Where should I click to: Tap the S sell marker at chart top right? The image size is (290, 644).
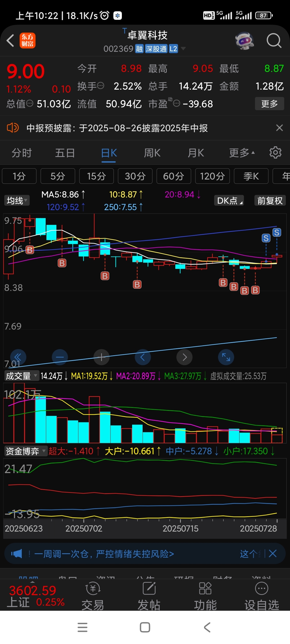[x=277, y=232]
